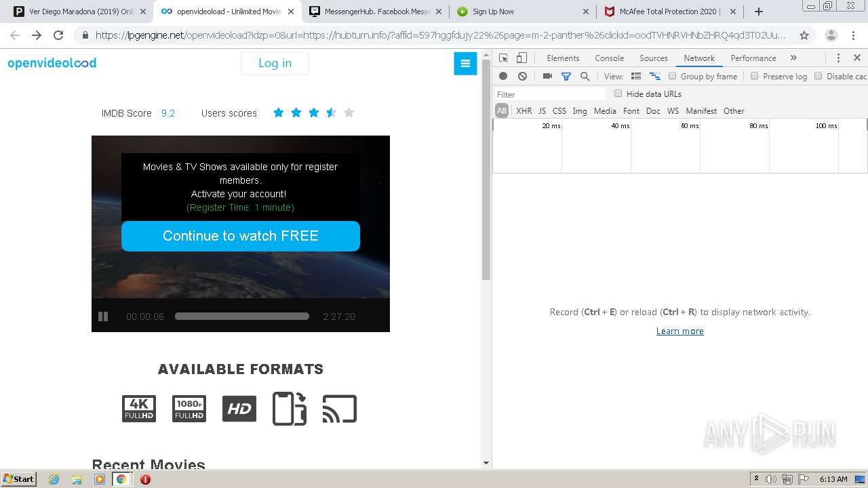Click Continue to watch FREE button
Image resolution: width=868 pixels, height=488 pixels.
[x=241, y=236]
